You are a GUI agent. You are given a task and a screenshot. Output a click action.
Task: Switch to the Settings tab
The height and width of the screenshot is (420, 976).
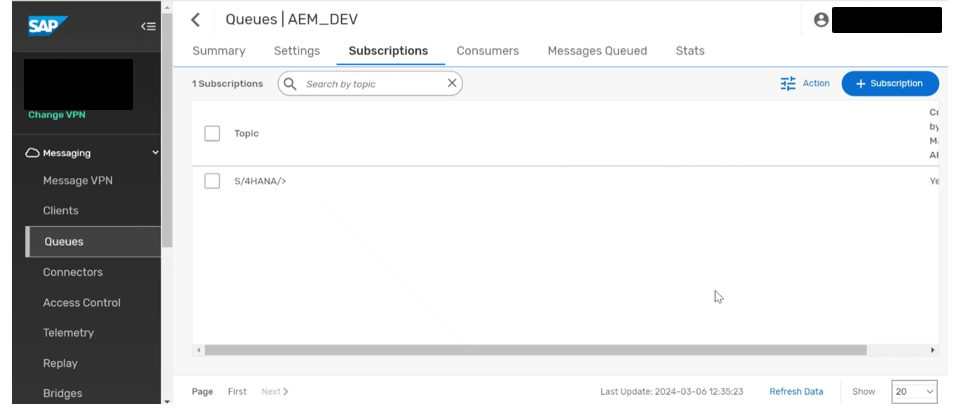tap(297, 51)
